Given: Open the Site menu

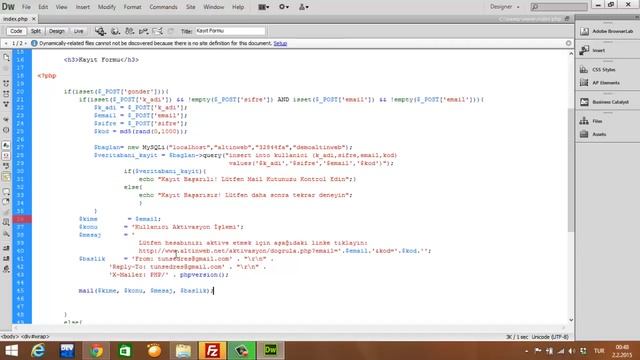Looking at the screenshot, I should [x=191, y=7].
